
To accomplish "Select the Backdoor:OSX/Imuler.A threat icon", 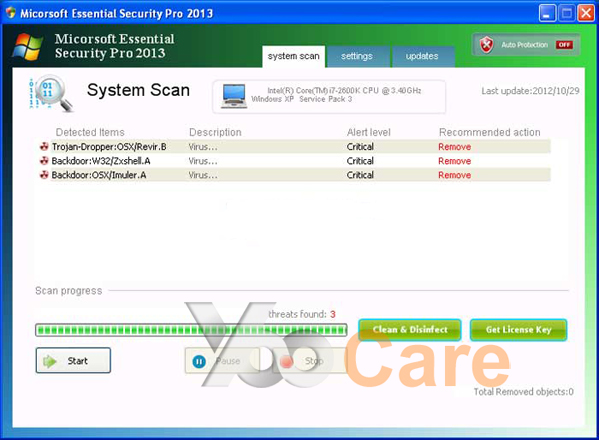I will point(44,175).
